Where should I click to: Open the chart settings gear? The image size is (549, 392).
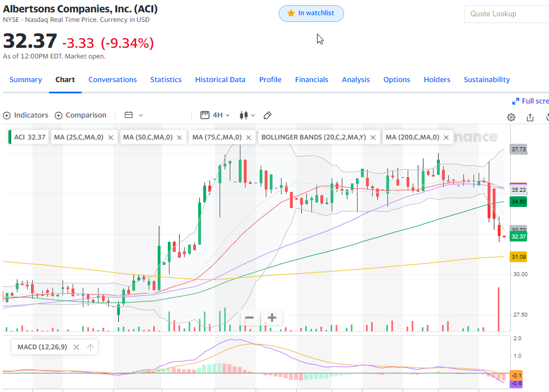[511, 118]
